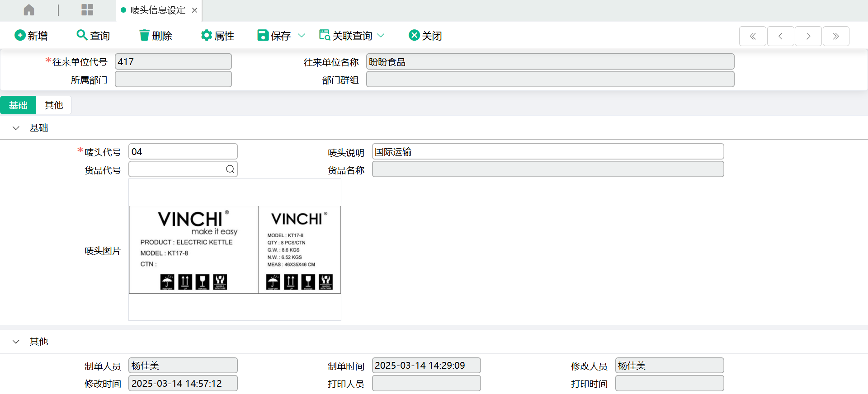The height and width of the screenshot is (394, 868).
Task: Collapse the 基础 section
Action: pyautogui.click(x=16, y=128)
